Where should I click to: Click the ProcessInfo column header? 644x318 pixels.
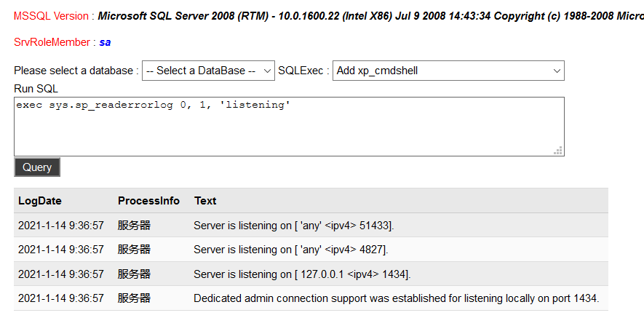(x=148, y=201)
